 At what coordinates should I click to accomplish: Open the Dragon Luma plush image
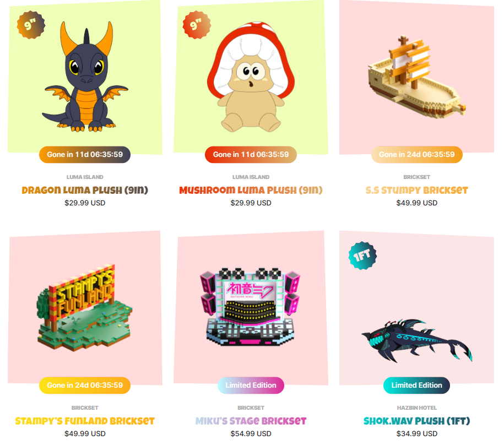[85, 77]
